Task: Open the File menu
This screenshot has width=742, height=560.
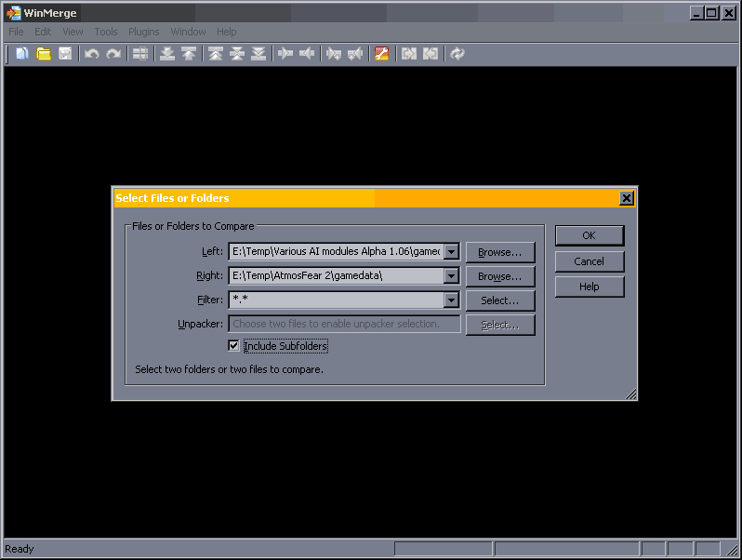Action: [x=16, y=32]
